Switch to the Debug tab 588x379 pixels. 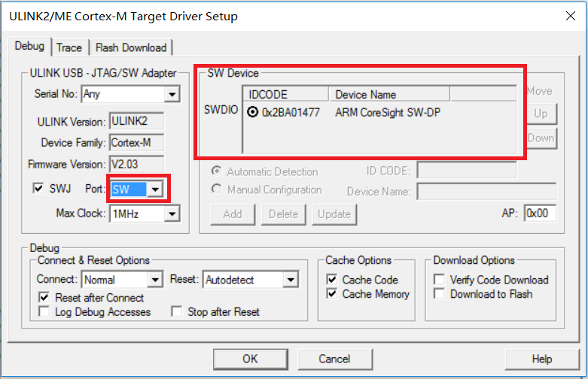coord(29,47)
